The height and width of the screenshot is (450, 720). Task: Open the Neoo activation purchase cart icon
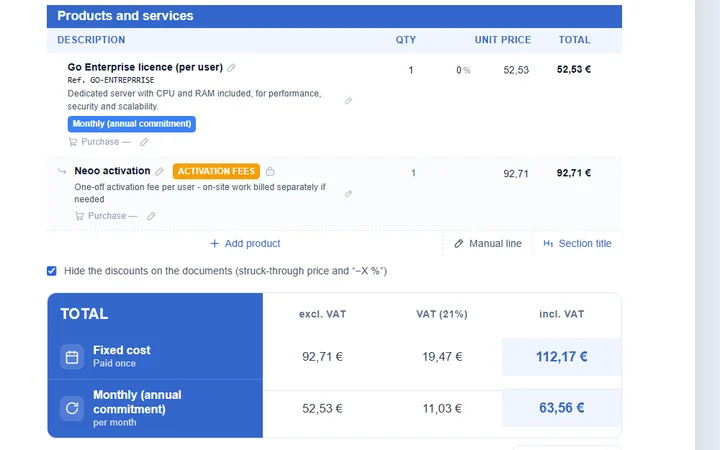click(x=79, y=216)
